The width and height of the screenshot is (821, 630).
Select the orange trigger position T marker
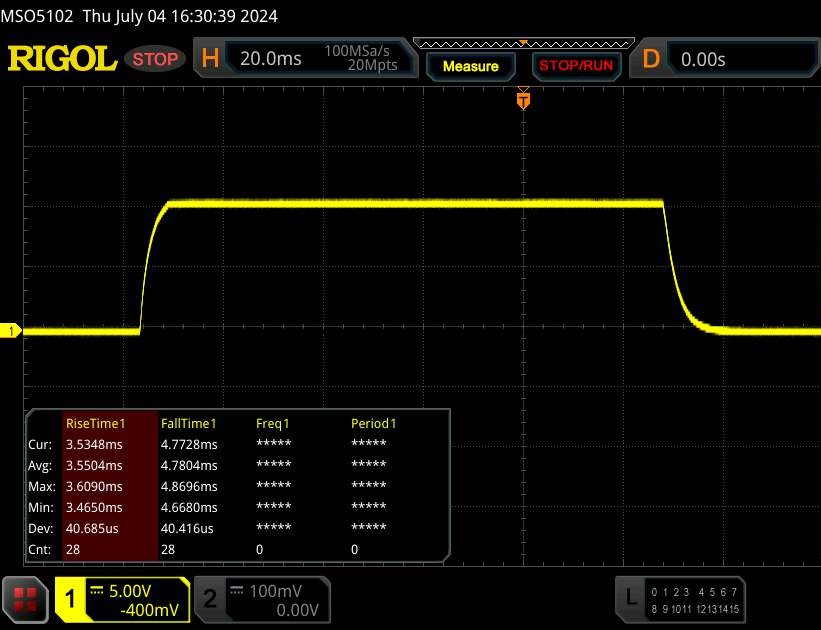tap(522, 100)
